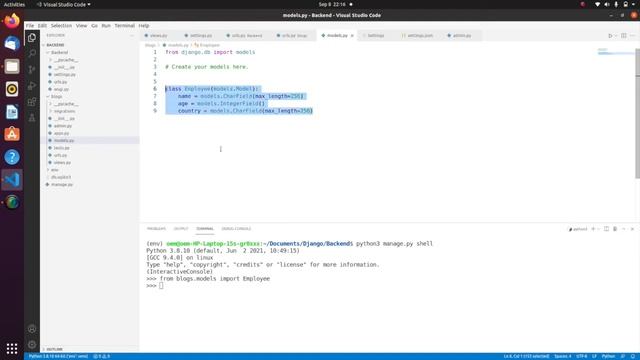Image resolution: width=640 pixels, height=360 pixels.
Task: Show Applications grid in the dock
Action: [12, 349]
